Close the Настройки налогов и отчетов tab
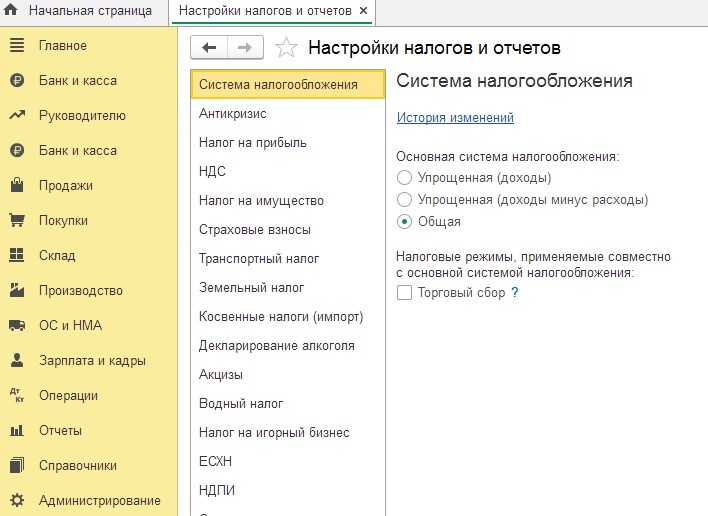 click(x=363, y=11)
